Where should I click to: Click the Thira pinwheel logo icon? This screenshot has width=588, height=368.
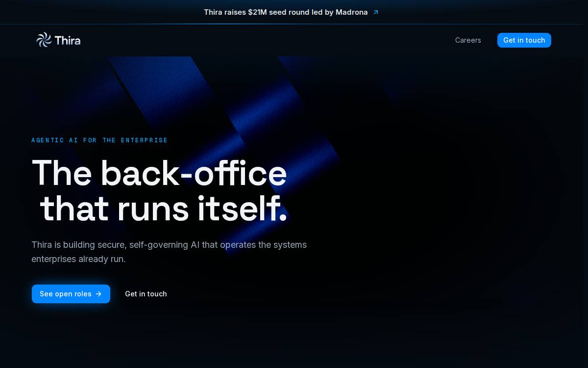pos(44,40)
